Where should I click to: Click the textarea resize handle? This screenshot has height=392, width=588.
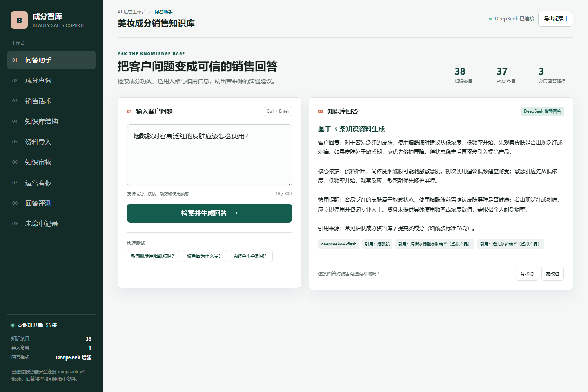pos(289,183)
